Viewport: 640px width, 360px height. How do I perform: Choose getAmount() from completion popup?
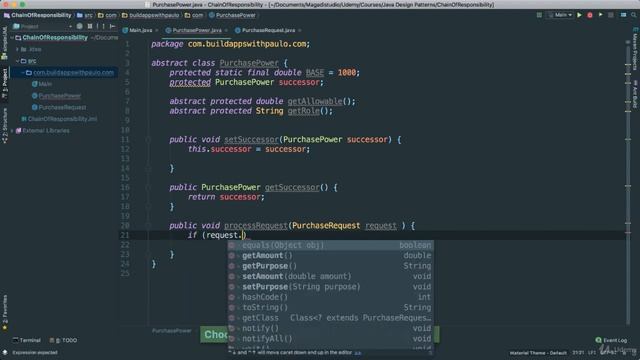pyautogui.click(x=330, y=256)
